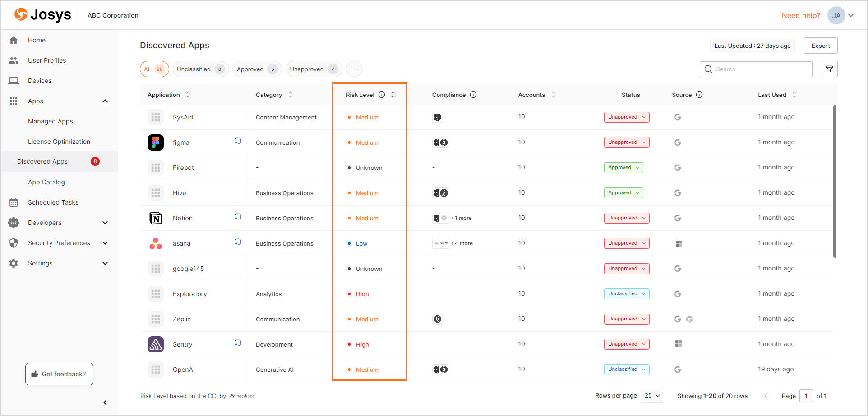Click the asana app icon
The height and width of the screenshot is (416, 868).
click(x=156, y=243)
